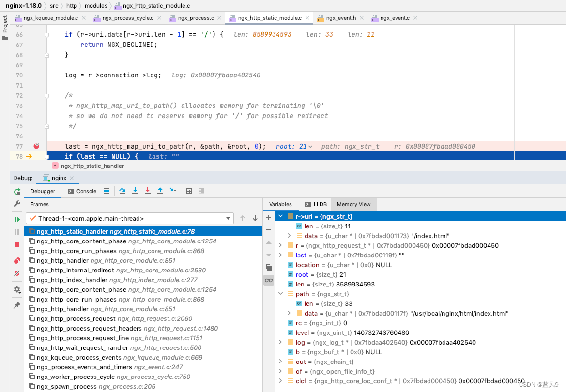The width and height of the screenshot is (566, 392).
Task: Stop the debug session with red square icon
Action: click(16, 240)
